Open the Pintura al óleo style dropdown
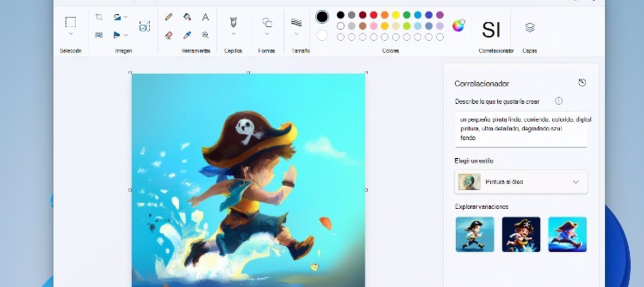The height and width of the screenshot is (287, 644). (x=521, y=182)
